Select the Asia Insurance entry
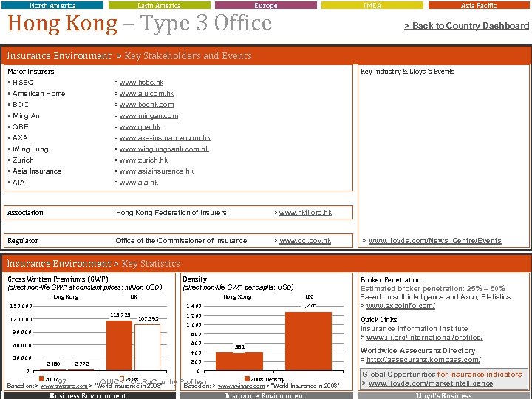532x399 pixels. coord(37,171)
